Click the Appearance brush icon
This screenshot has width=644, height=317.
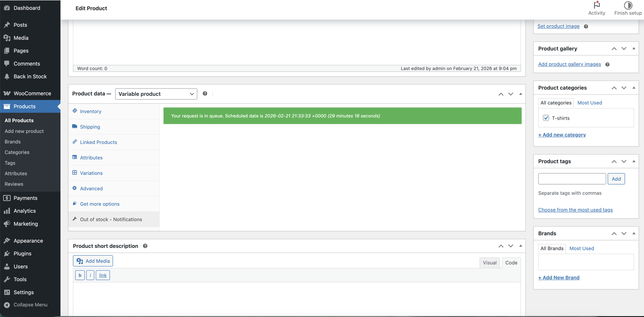[x=7, y=240]
